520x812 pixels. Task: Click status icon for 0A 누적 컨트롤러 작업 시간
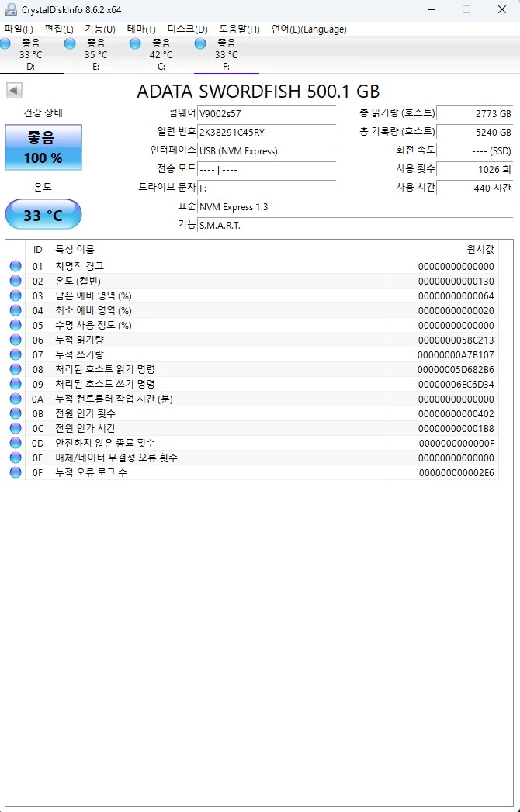[x=16, y=399]
